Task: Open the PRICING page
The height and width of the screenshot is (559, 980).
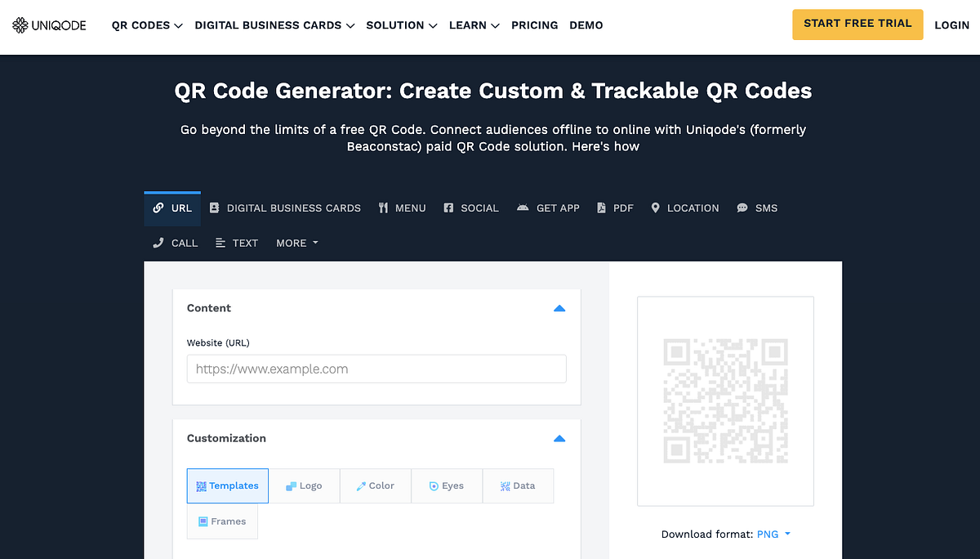Action: pos(535,25)
